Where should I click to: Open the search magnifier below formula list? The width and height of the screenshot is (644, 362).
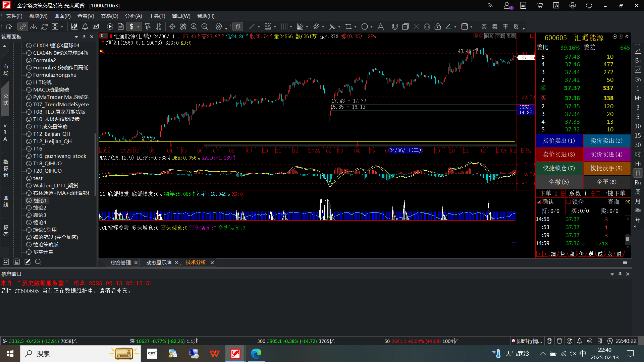(38, 262)
